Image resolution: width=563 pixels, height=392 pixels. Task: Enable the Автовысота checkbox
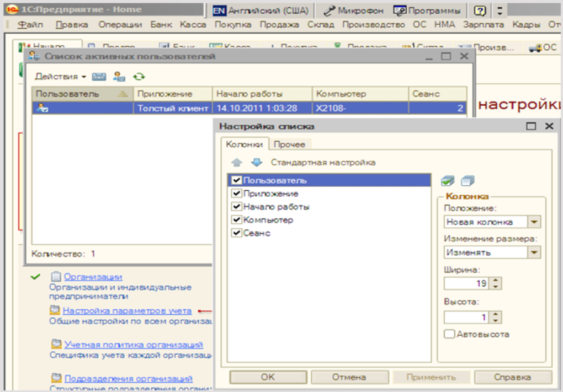(449, 334)
